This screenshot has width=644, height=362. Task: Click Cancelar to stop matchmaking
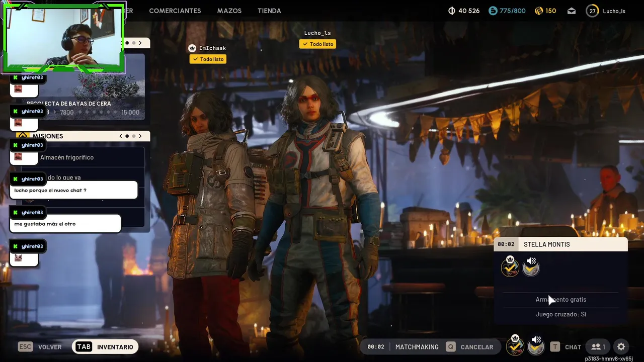click(477, 347)
